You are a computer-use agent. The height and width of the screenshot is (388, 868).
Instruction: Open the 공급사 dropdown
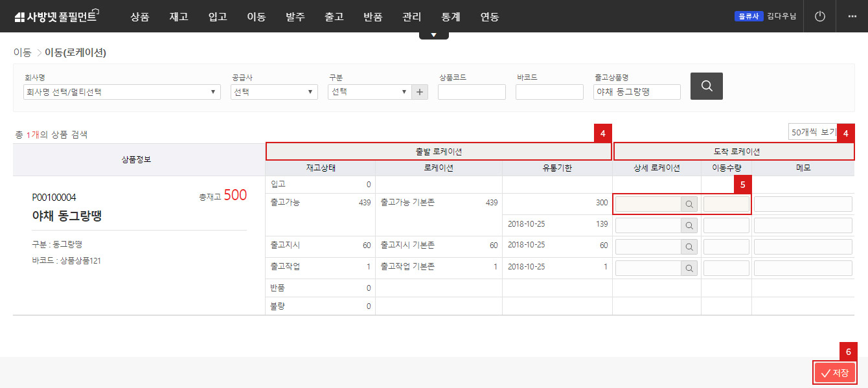point(274,92)
